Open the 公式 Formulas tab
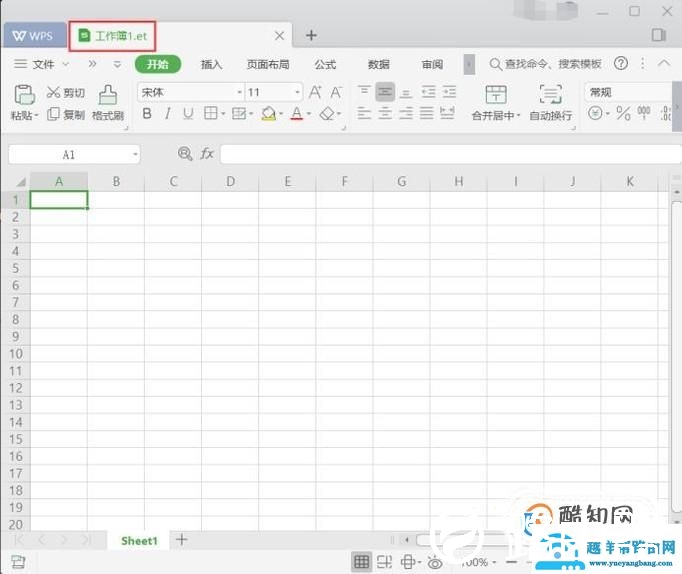The width and height of the screenshot is (682, 574). [x=325, y=65]
